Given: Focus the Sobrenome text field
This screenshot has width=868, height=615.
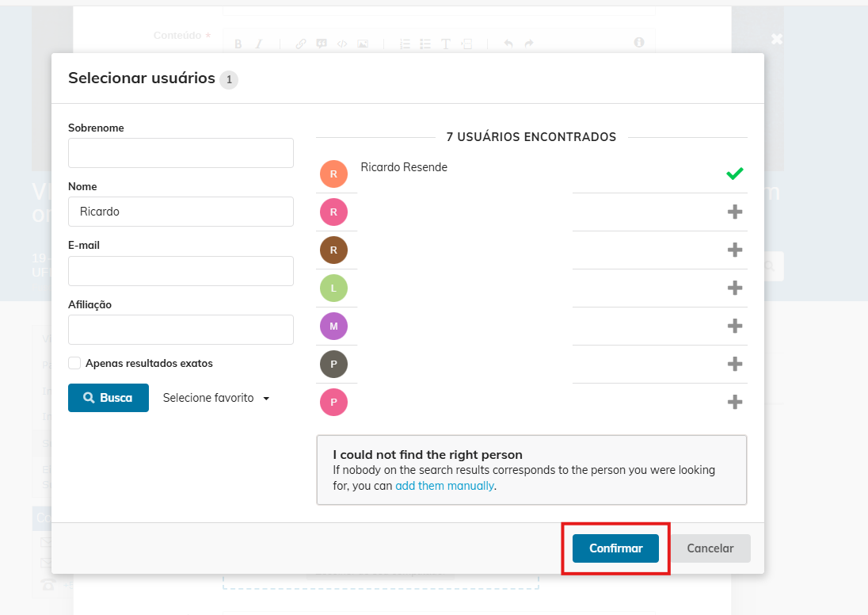Looking at the screenshot, I should click(181, 153).
